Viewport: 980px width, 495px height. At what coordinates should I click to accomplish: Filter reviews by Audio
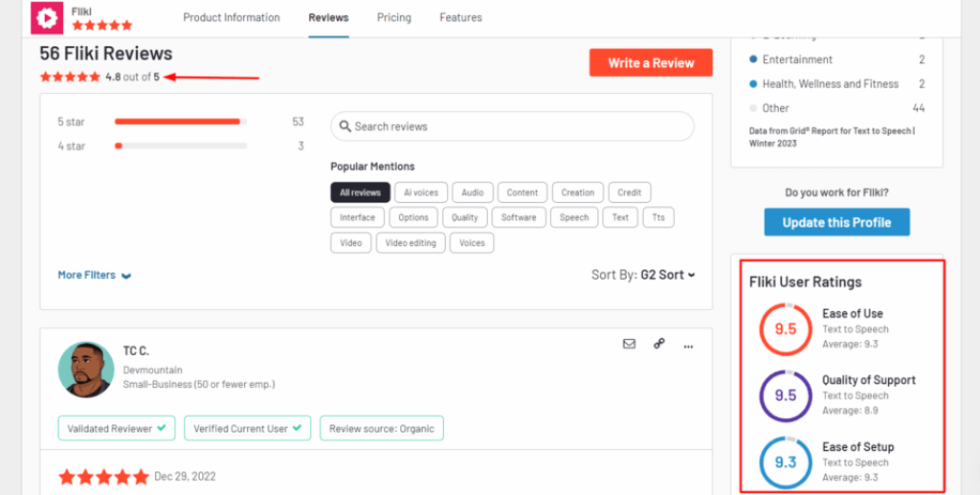tap(473, 192)
